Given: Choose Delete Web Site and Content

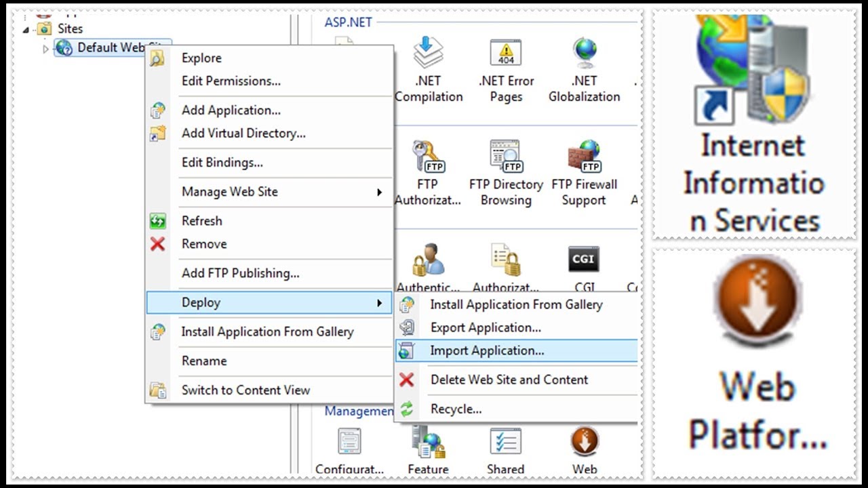Looking at the screenshot, I should (x=517, y=380).
